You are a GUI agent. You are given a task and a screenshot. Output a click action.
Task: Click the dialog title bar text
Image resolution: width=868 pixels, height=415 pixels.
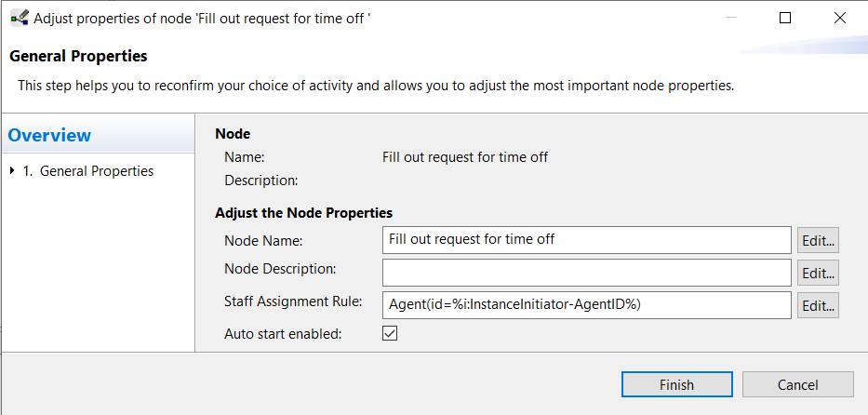click(202, 19)
